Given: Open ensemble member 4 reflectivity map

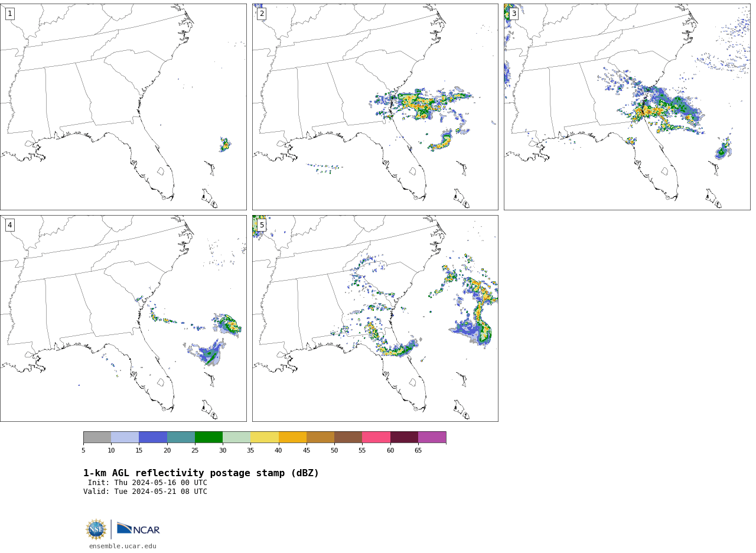Looking at the screenshot, I should coord(123,318).
